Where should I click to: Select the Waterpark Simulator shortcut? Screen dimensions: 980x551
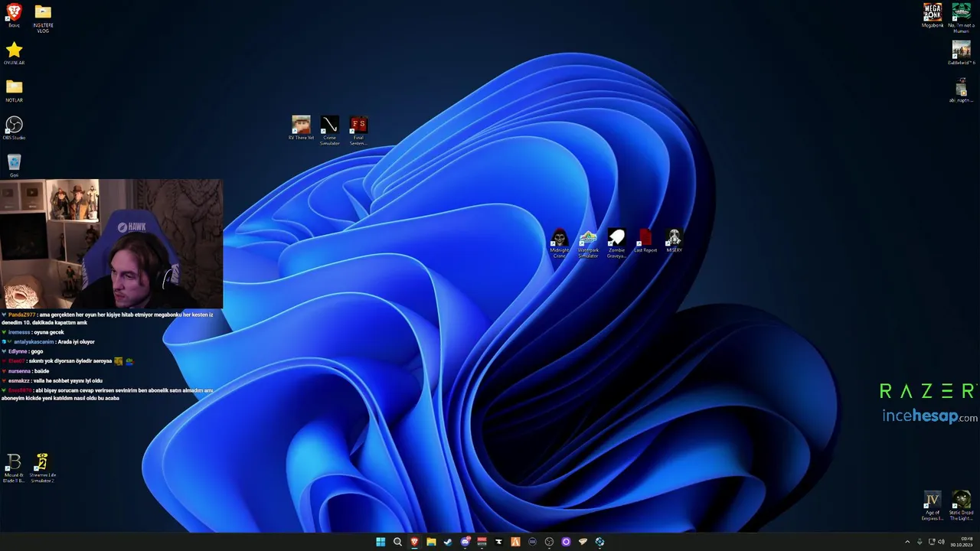(x=588, y=243)
